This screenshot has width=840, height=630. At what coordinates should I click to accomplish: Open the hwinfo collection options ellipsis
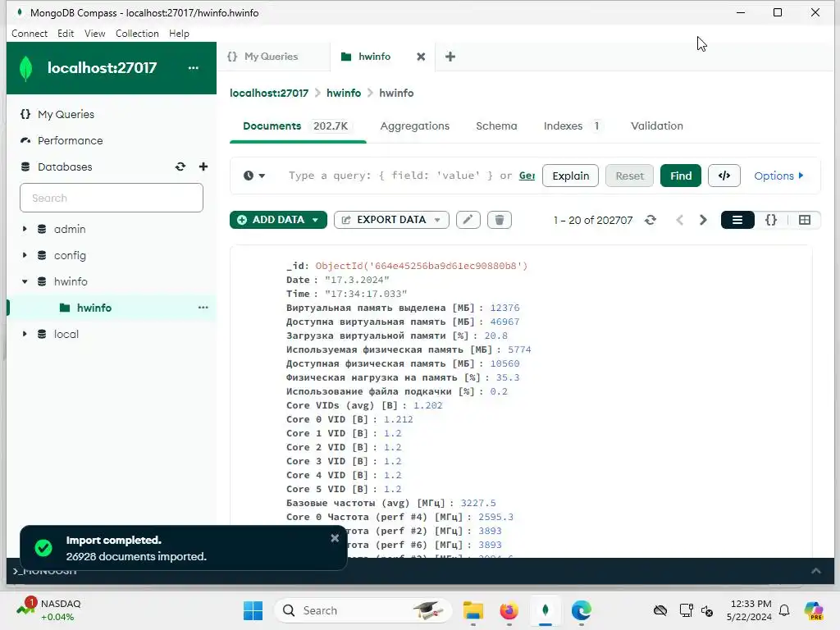(x=203, y=308)
